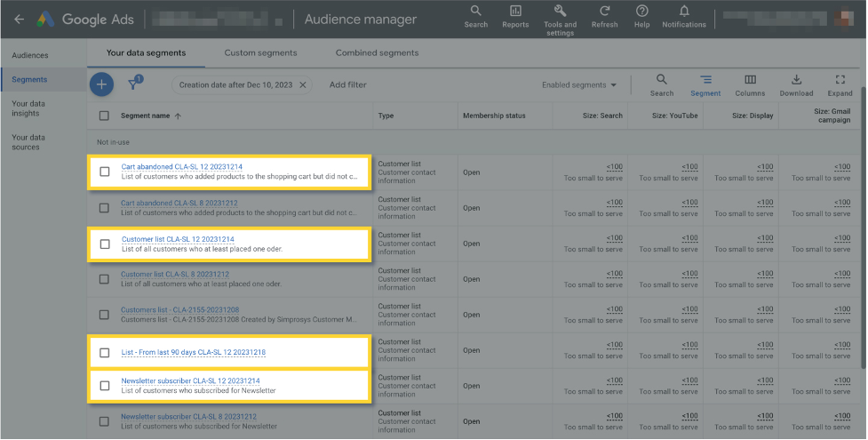Click the Size: Display column header
868x440 pixels.
753,116
